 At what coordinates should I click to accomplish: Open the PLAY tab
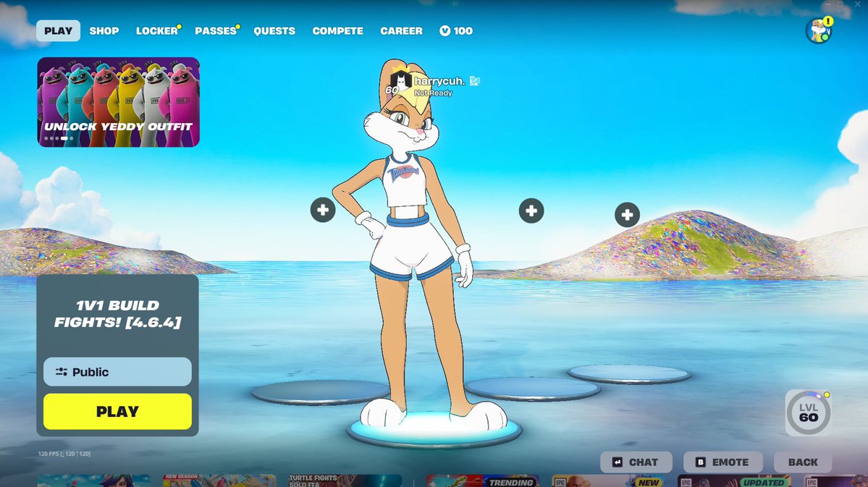click(x=58, y=31)
